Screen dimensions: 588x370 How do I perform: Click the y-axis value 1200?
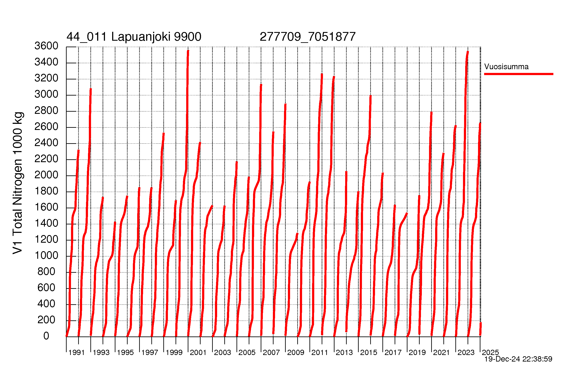(x=46, y=239)
